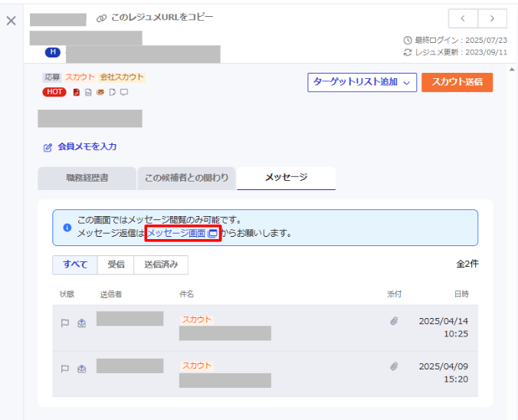Click the orange スカウト送信 button
The width and height of the screenshot is (518, 420).
point(457,82)
